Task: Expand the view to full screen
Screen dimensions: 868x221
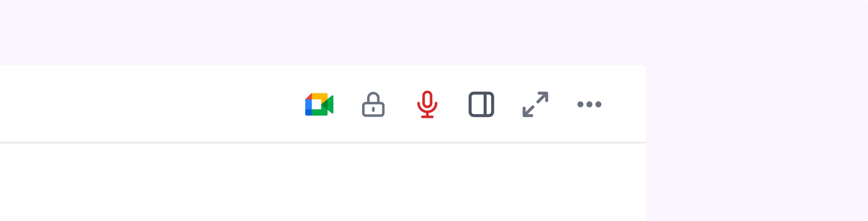Action: 535,104
